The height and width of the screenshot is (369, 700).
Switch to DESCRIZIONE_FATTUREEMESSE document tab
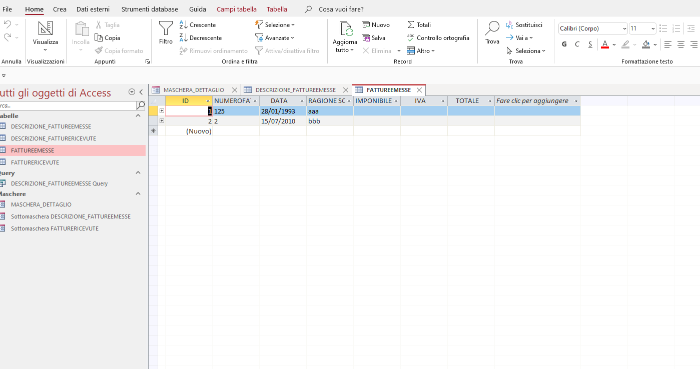295,90
